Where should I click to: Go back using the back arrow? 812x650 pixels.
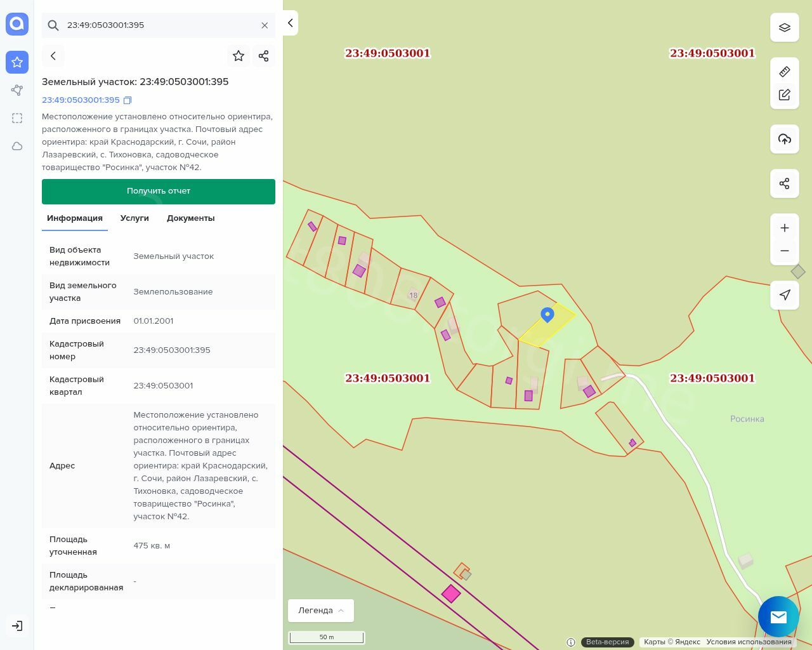(x=53, y=56)
